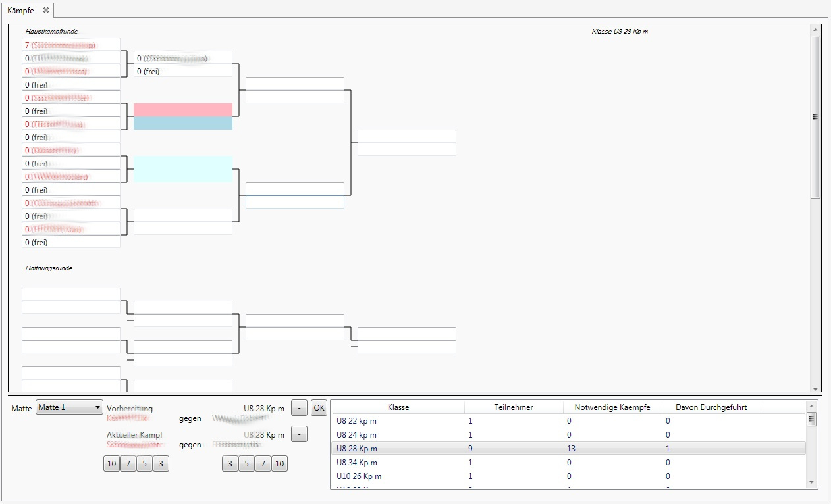Select the Kämpfe tab
This screenshot has width=831, height=504.
click(20, 11)
